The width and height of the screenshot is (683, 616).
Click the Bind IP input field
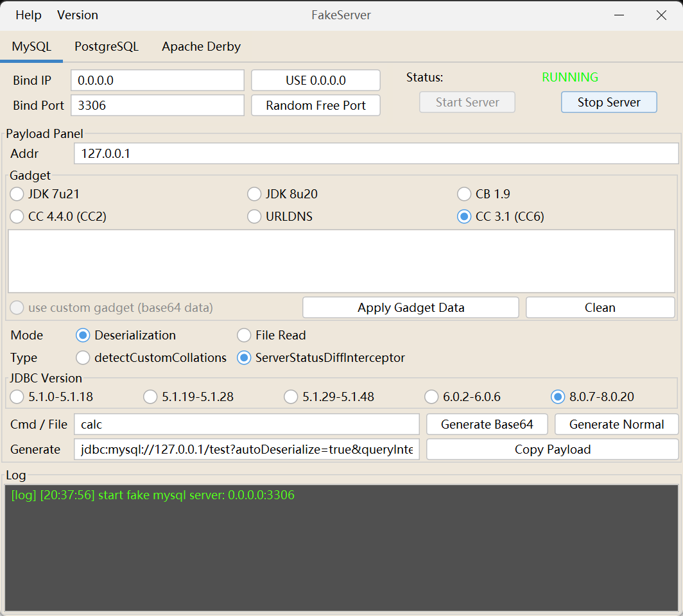coord(157,81)
